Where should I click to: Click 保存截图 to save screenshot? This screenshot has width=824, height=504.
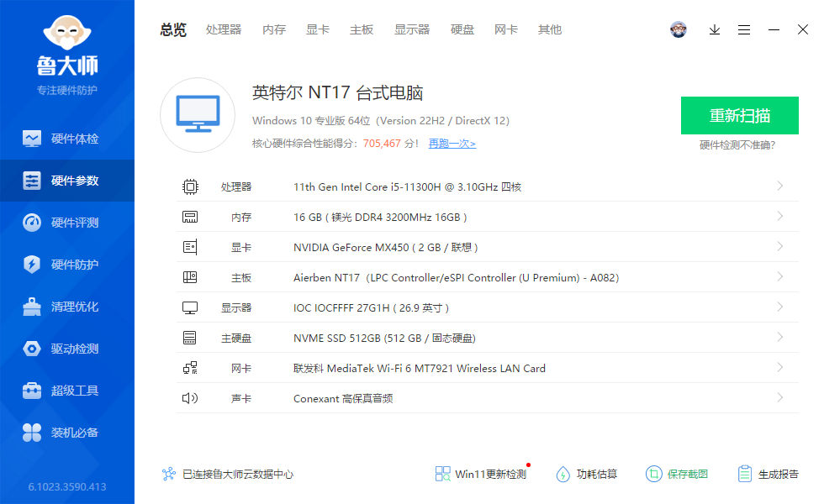pyautogui.click(x=677, y=474)
